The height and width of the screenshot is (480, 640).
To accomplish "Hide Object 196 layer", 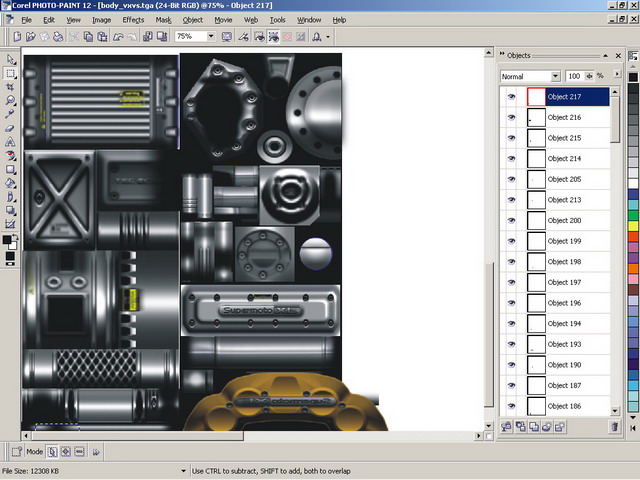I will tap(511, 303).
